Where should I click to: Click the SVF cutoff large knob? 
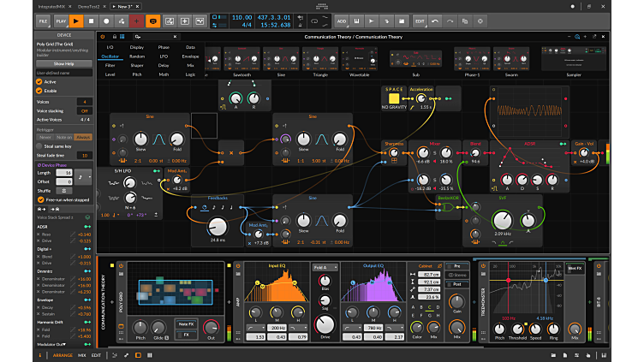pyautogui.click(x=503, y=221)
